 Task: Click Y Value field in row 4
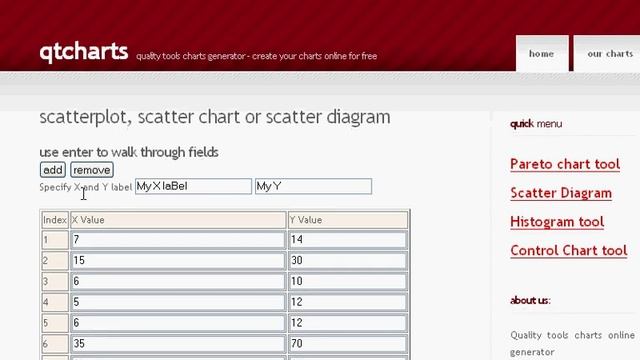[348, 302]
